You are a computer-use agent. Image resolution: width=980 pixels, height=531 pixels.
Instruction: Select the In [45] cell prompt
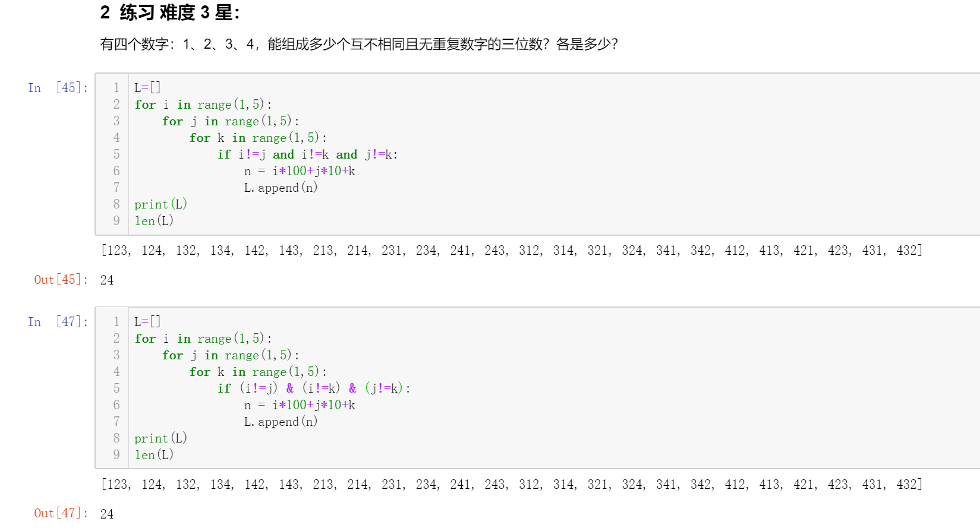[x=58, y=88]
